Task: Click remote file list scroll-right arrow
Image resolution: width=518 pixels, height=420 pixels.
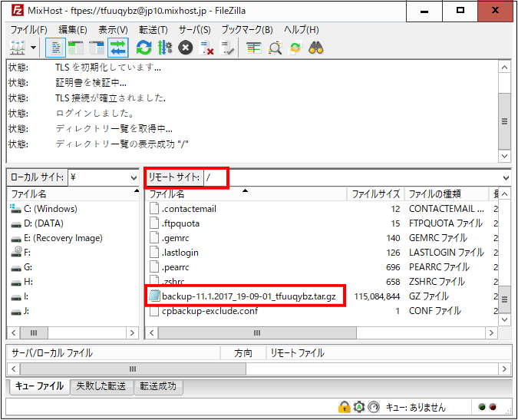Action: [491, 332]
